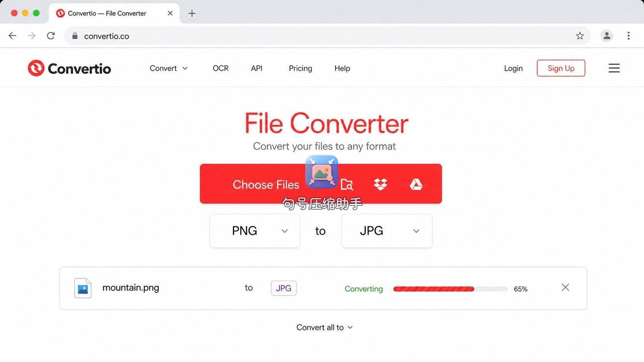The height and width of the screenshot is (362, 644).
Task: Click the macOS yellow minimize button
Action: click(25, 13)
